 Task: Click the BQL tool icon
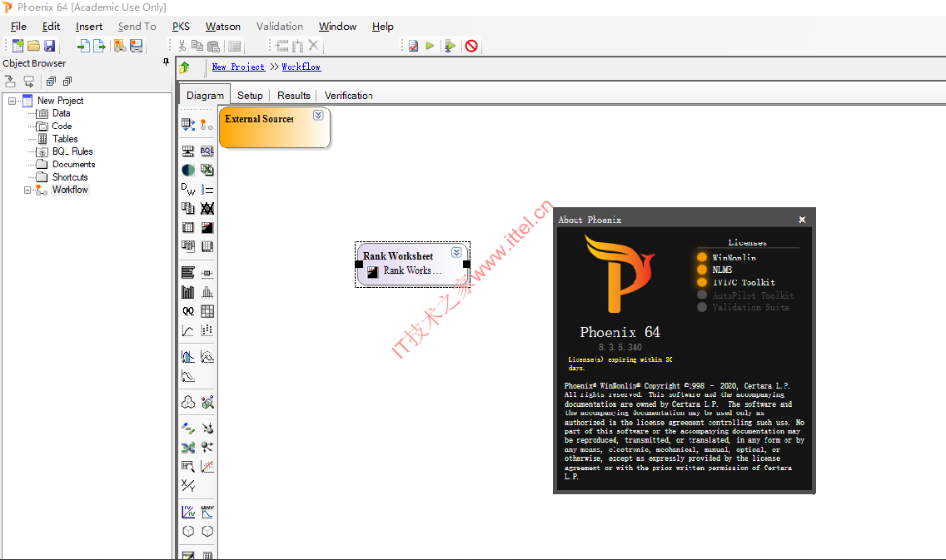pyautogui.click(x=207, y=151)
